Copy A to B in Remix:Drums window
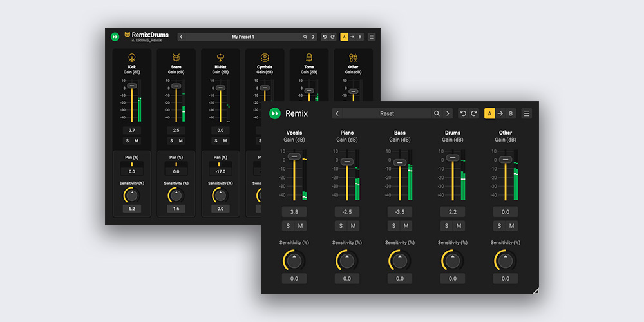This screenshot has width=644, height=322. [x=352, y=37]
